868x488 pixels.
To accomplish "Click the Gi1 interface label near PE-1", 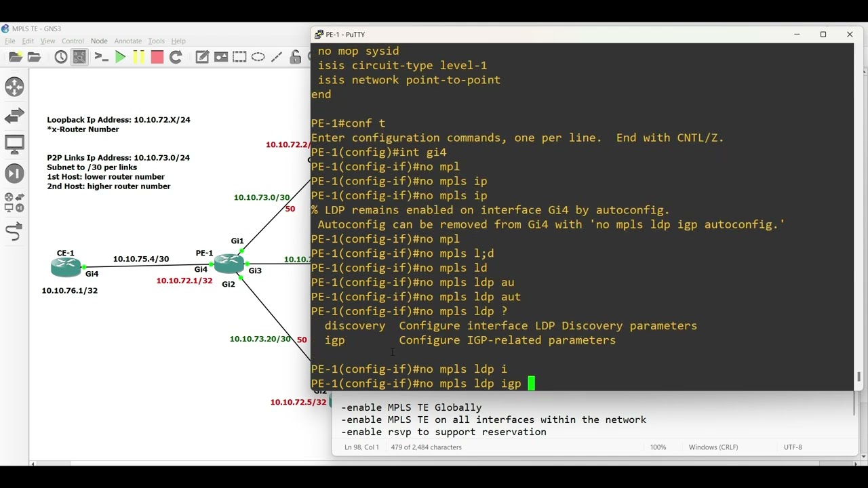I will coord(237,241).
